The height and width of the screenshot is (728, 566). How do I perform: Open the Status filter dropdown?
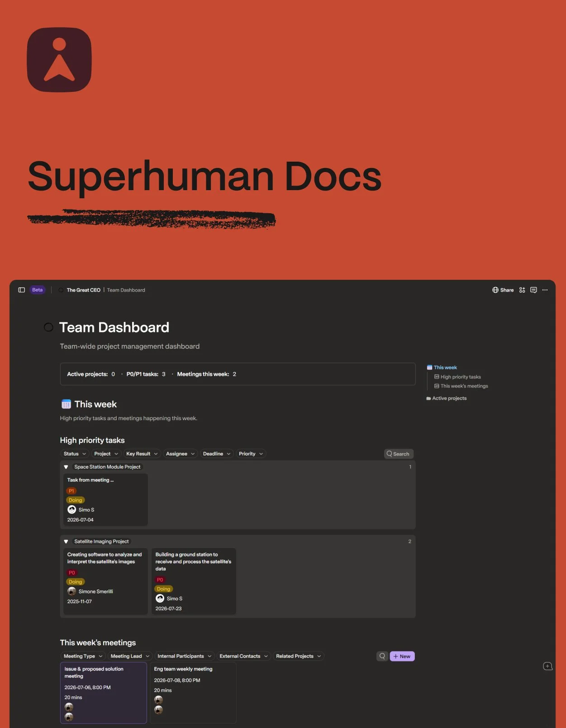[x=74, y=454]
